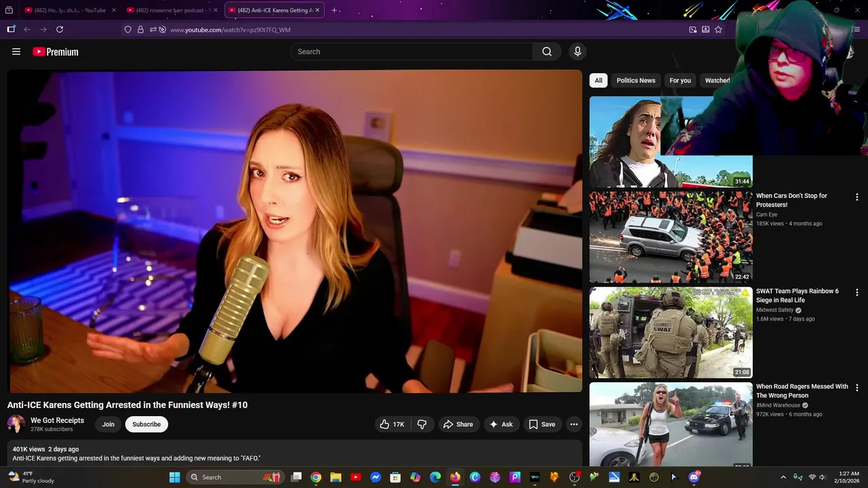Go forward in browser history
This screenshot has width=868, height=488.
click(x=43, y=30)
